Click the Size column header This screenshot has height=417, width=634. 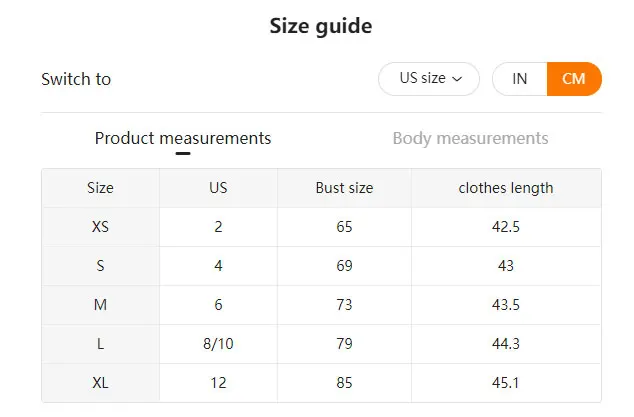tap(101, 188)
